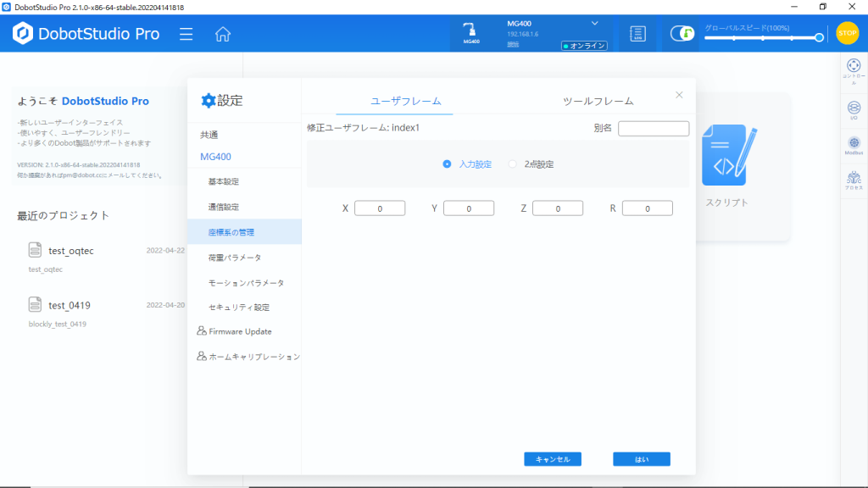Minimize the DobotStudio Pro window
Viewport: 868px width, 488px height.
tap(794, 7)
